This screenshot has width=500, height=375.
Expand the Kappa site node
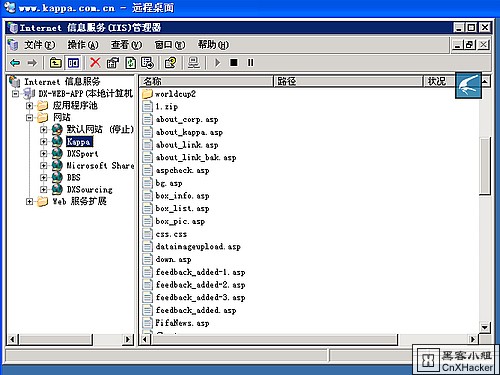click(43, 141)
